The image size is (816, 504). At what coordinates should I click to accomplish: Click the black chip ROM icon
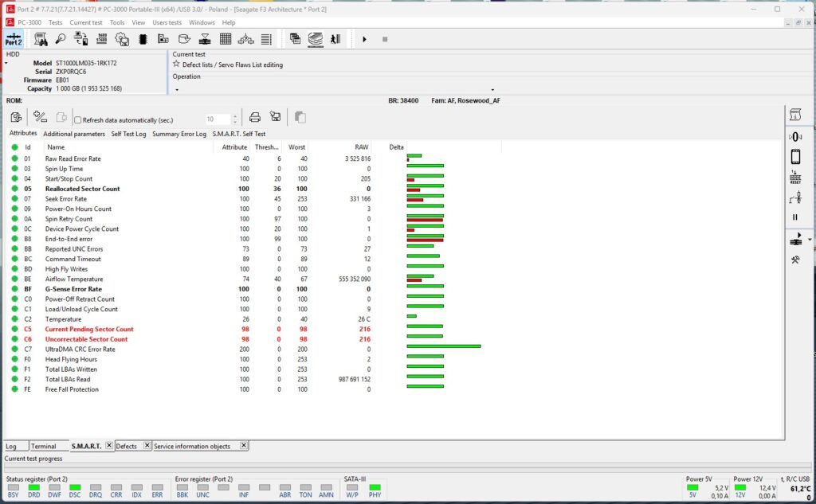click(143, 39)
